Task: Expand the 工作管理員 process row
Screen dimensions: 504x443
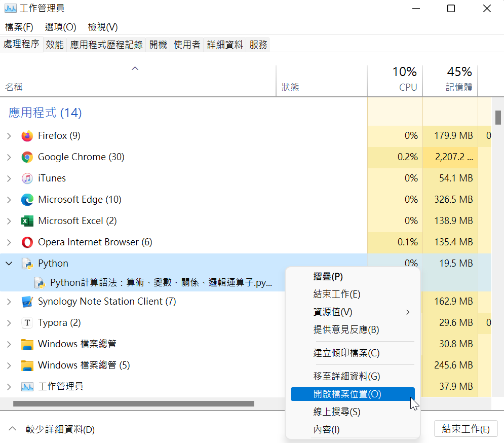Action: (9, 387)
